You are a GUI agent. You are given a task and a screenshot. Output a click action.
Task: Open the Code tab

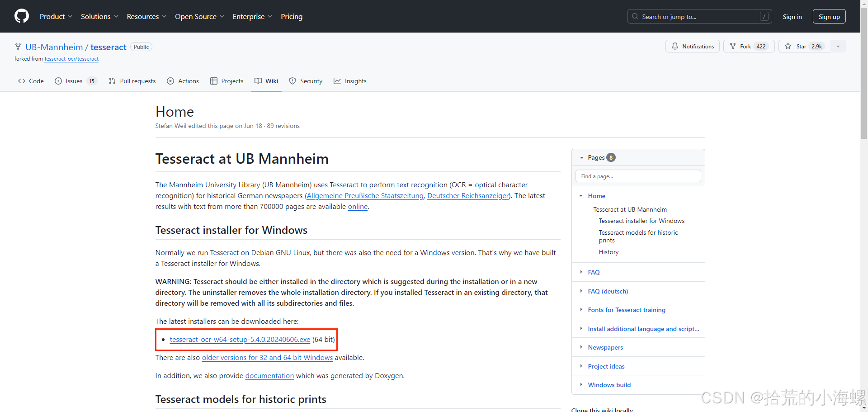[x=31, y=81]
